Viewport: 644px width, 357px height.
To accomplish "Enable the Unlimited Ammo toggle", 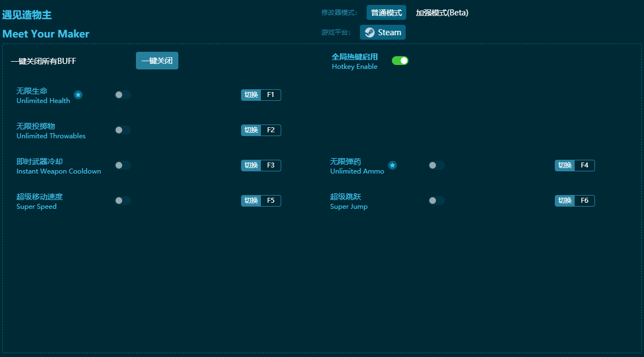I will point(436,165).
